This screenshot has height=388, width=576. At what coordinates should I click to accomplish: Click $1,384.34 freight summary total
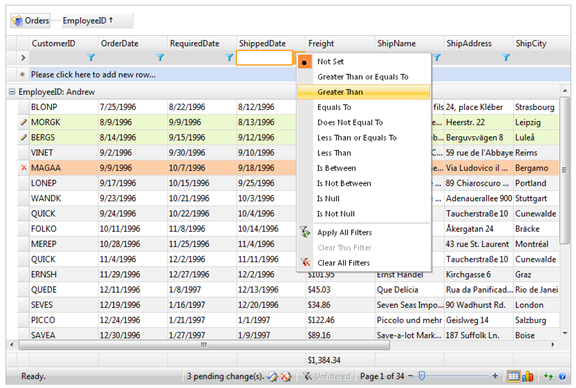pyautogui.click(x=324, y=360)
